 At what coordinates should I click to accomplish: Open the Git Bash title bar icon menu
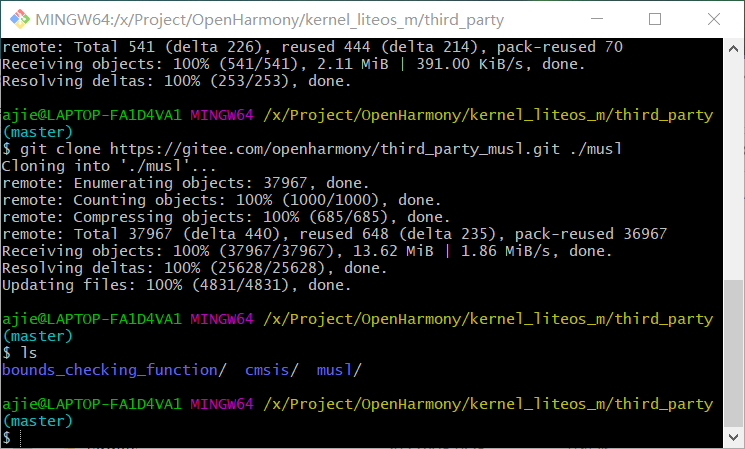pos(19,19)
